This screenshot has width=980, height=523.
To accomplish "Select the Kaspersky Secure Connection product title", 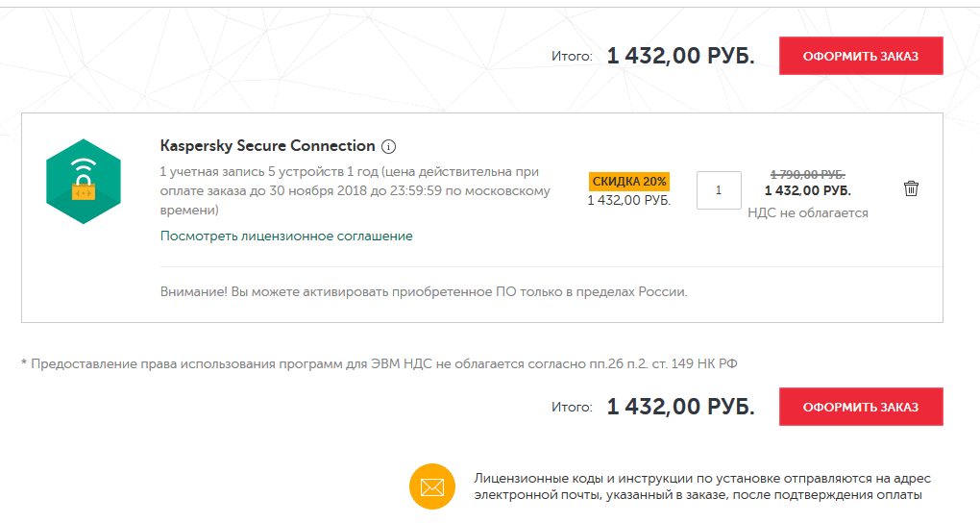I will pos(267,146).
